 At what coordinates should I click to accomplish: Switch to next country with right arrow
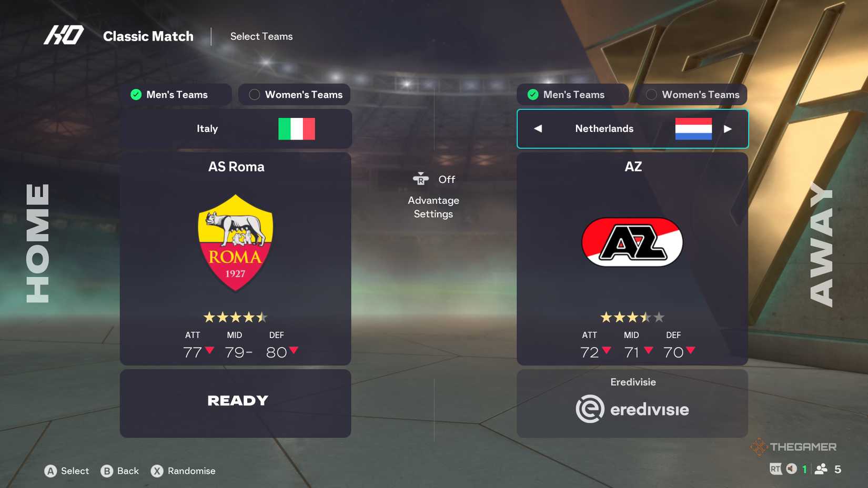pos(728,129)
